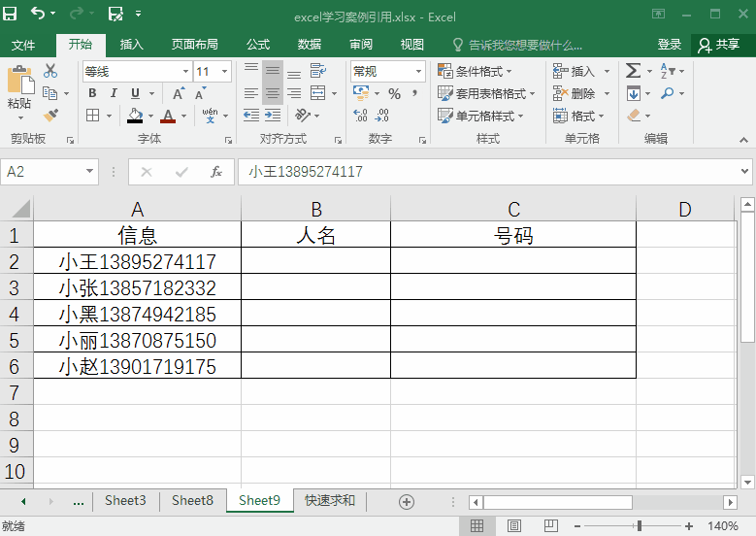Click the Save icon in title bar
756x536 pixels.
10,14
